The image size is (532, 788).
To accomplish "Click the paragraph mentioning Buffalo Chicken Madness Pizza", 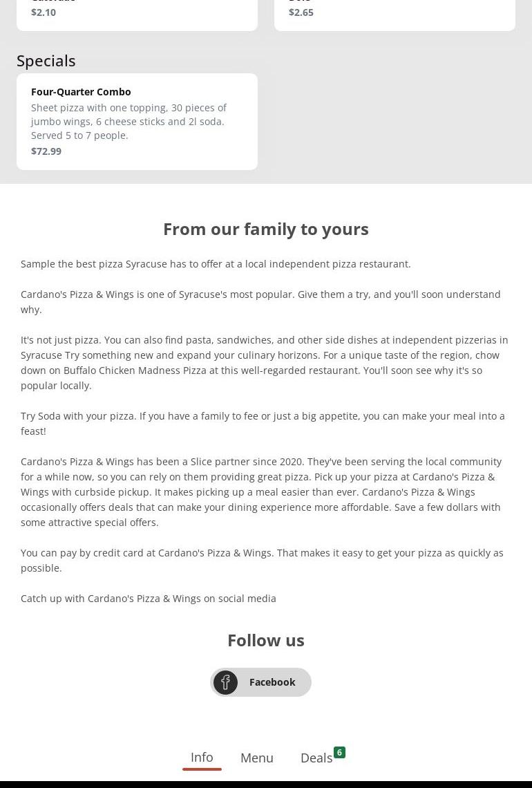I will (265, 363).
